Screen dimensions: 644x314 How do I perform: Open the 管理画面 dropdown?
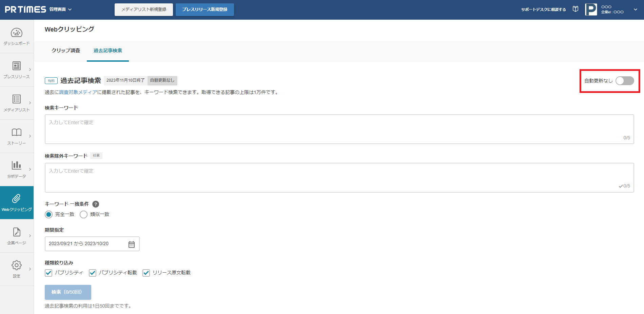coord(60,9)
